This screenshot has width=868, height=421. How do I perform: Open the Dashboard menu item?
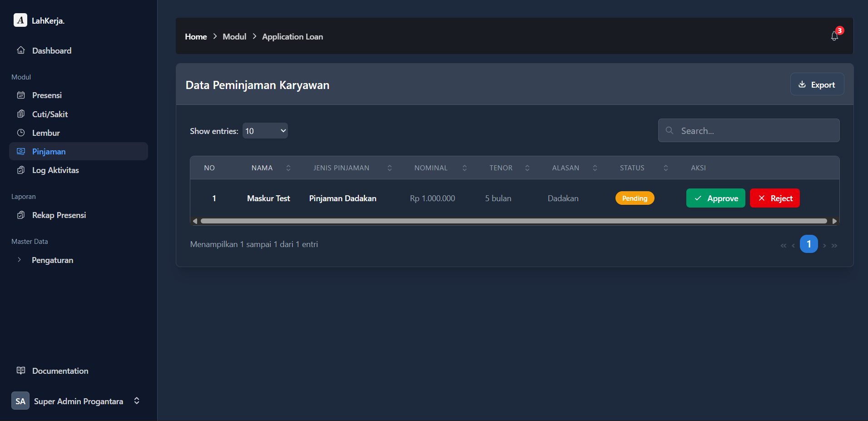tap(51, 50)
